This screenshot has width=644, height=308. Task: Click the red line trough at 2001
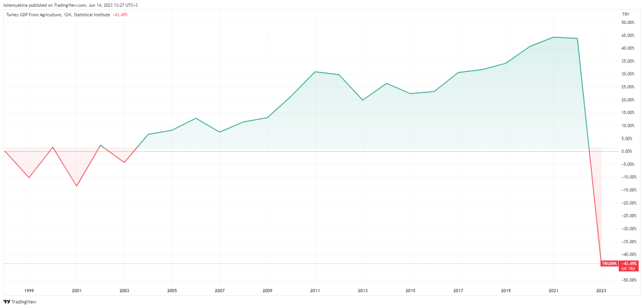76,186
